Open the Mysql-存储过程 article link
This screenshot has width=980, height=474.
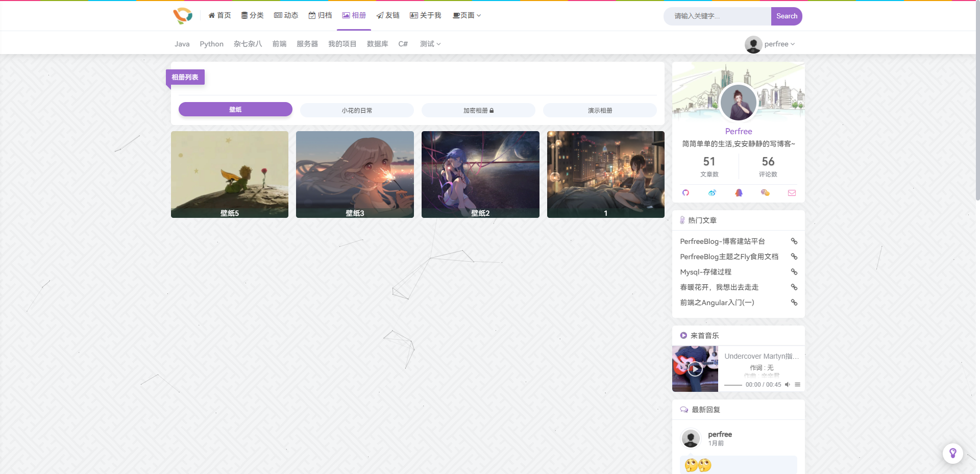coord(705,272)
